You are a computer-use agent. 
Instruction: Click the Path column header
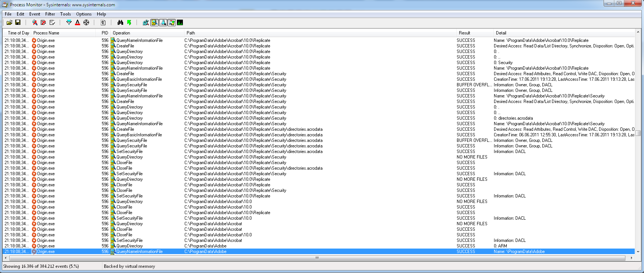(x=320, y=33)
